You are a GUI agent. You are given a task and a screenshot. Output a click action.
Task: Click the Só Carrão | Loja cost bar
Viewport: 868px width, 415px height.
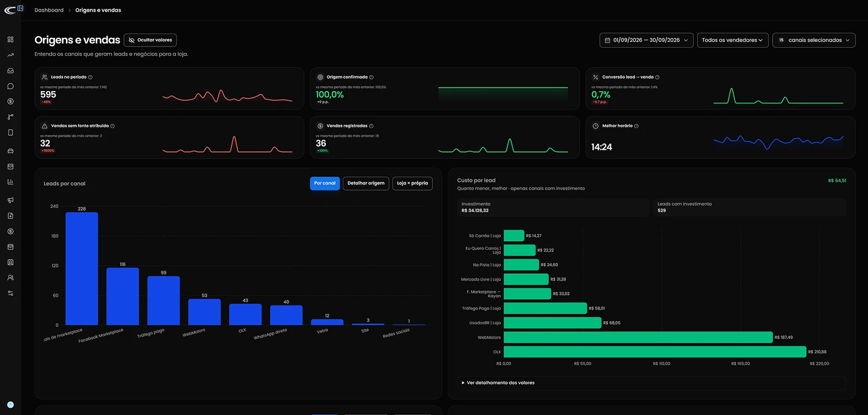point(514,236)
